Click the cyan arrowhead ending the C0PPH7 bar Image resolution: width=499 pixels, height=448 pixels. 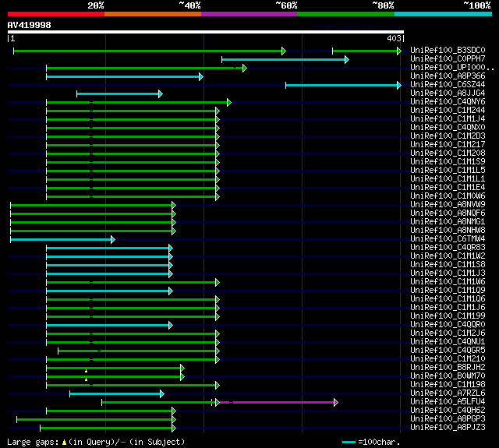pos(347,59)
